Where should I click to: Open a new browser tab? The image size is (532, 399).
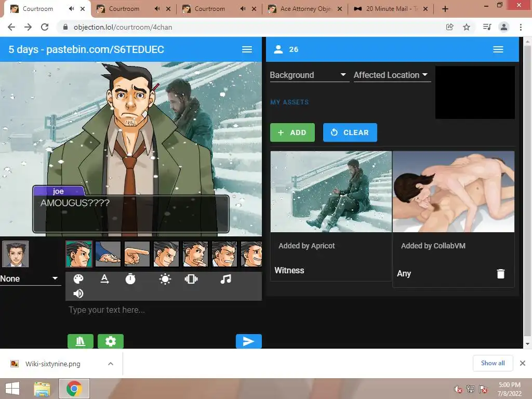[445, 9]
